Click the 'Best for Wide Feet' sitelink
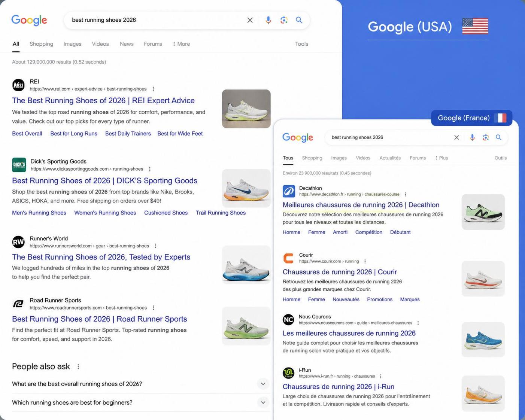This screenshot has width=525, height=420. click(x=180, y=134)
